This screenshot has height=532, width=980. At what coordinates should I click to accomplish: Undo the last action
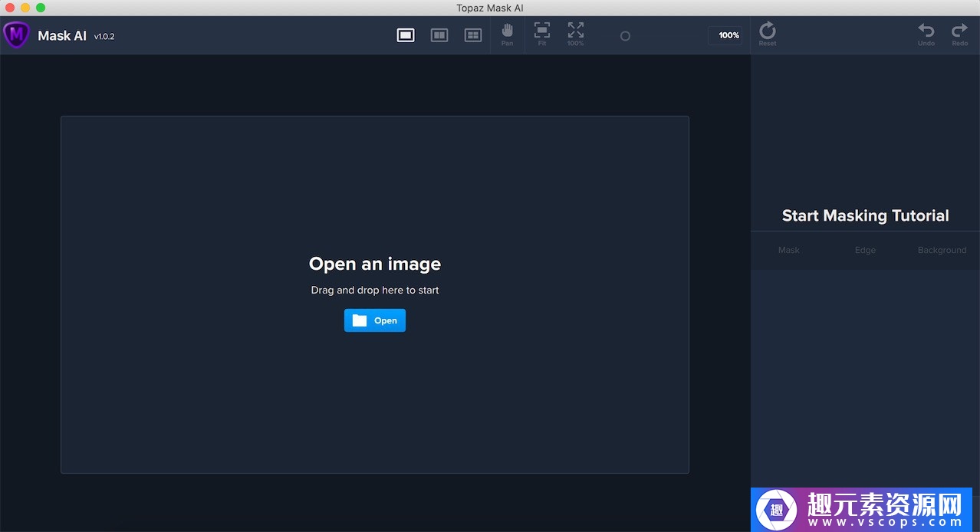(926, 34)
